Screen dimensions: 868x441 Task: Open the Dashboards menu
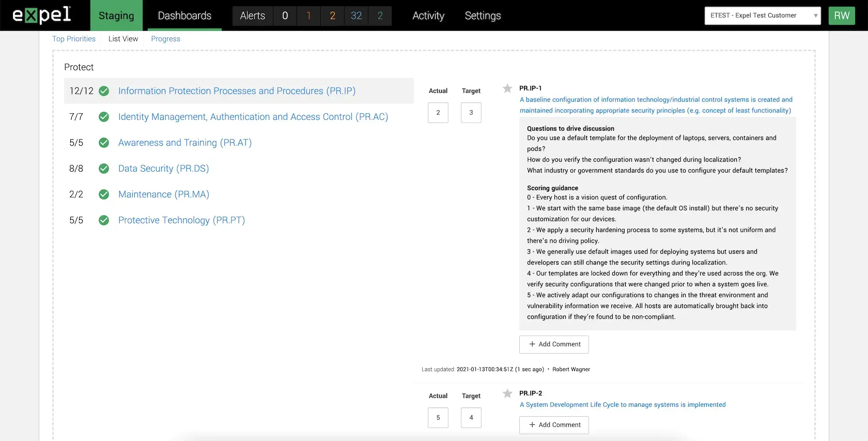pyautogui.click(x=184, y=16)
